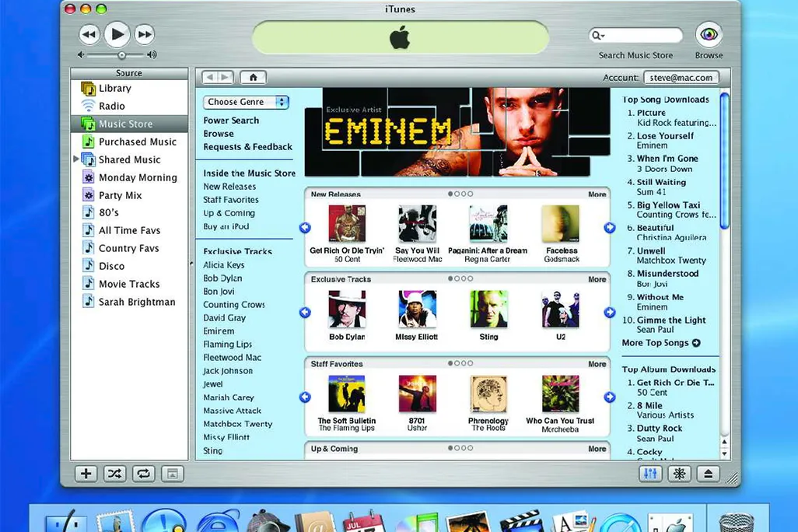Open the Equalizer from the bottom toolbar
The image size is (798, 532).
[x=650, y=474]
